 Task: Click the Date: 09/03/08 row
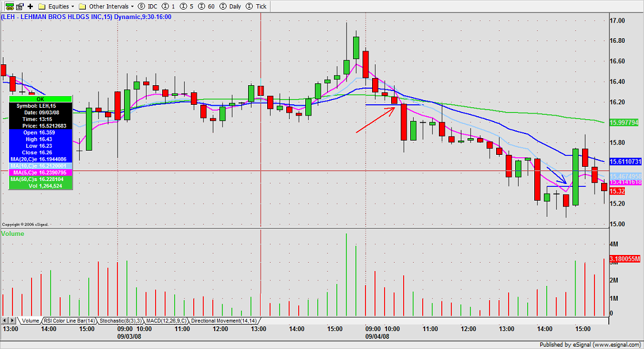click(41, 113)
